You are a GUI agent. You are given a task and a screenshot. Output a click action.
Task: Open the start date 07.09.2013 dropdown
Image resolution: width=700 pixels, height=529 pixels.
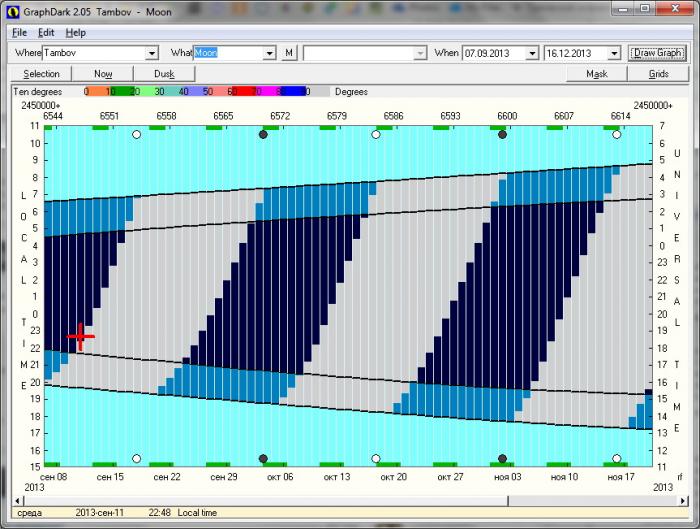point(532,54)
